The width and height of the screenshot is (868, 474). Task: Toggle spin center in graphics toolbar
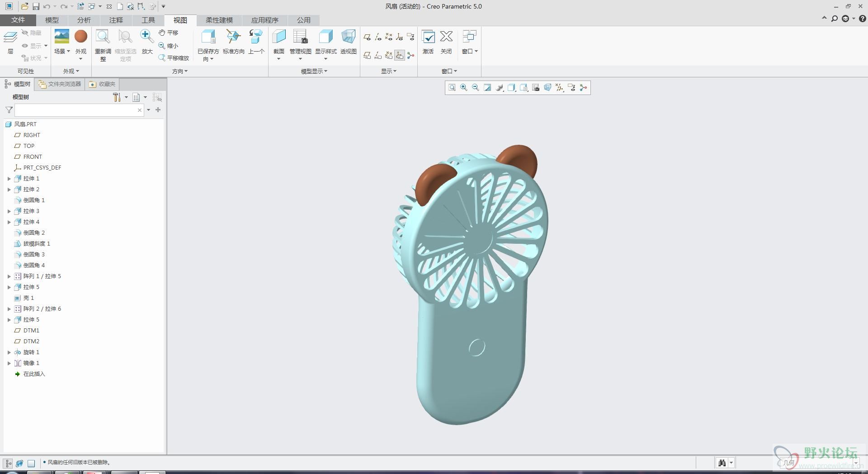(583, 88)
